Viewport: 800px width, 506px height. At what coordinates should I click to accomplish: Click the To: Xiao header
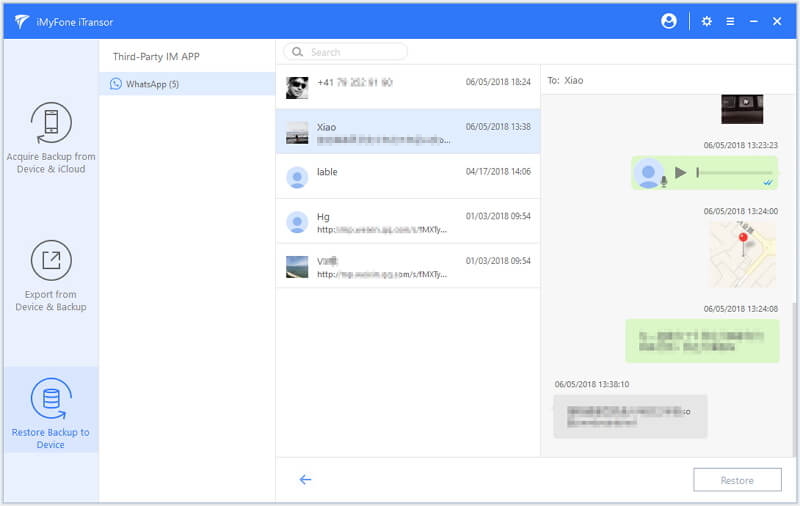click(x=565, y=80)
